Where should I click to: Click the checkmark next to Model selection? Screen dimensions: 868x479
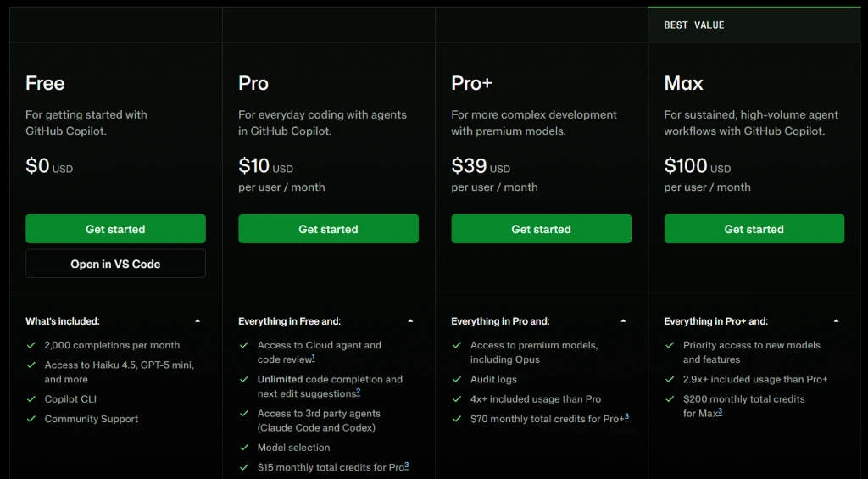244,448
